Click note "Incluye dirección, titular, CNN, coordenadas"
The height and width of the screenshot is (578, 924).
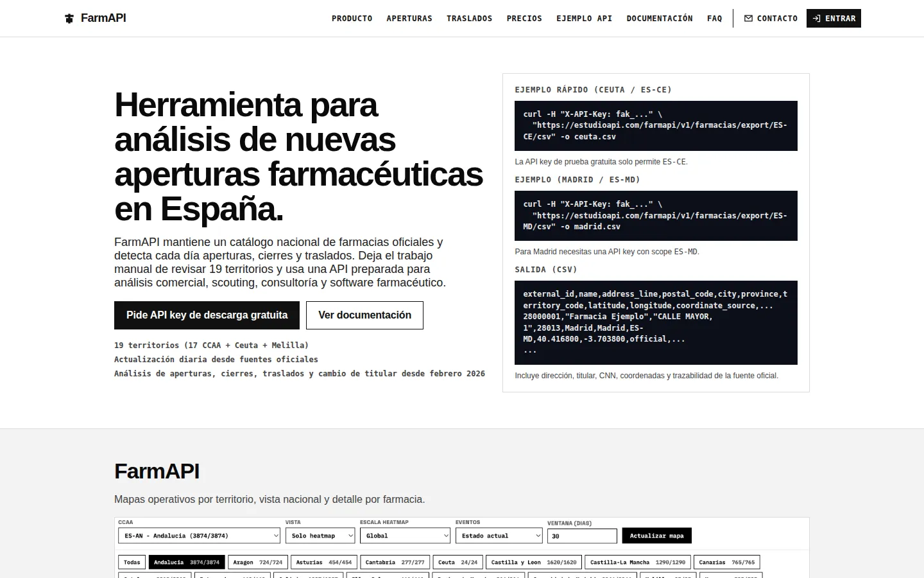click(646, 376)
